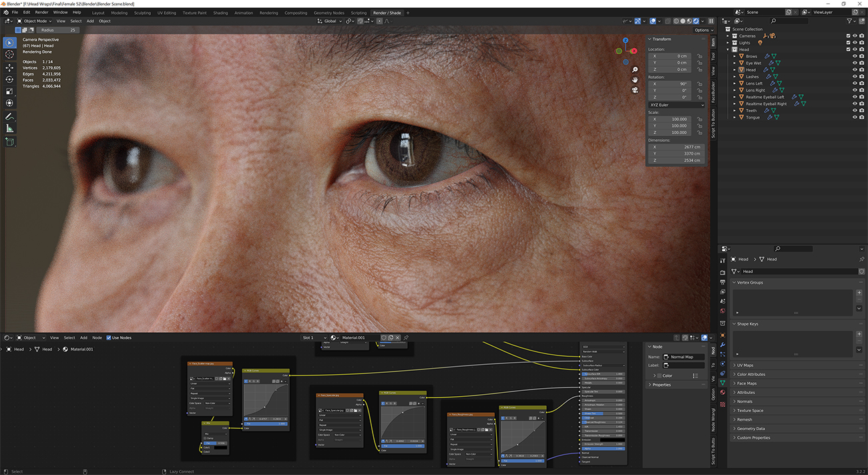Image resolution: width=868 pixels, height=475 pixels.
Task: Select the Tongue object in the outliner
Action: tap(753, 117)
